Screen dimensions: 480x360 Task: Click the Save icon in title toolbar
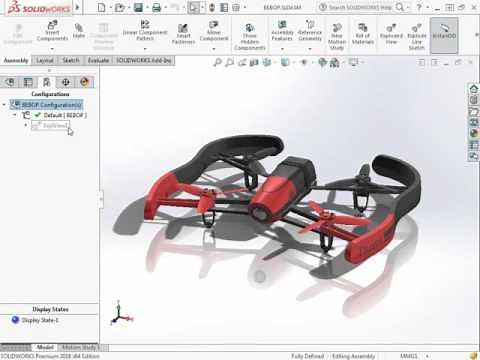[x=138, y=7]
